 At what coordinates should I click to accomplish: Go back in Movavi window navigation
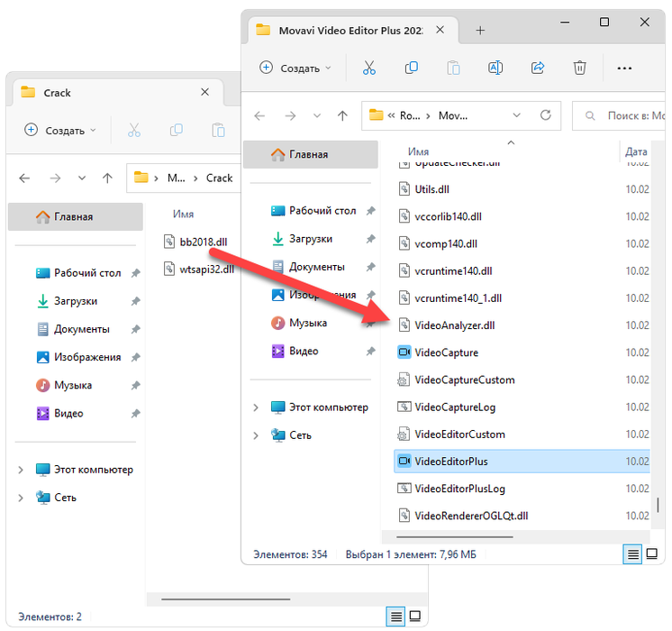(259, 115)
